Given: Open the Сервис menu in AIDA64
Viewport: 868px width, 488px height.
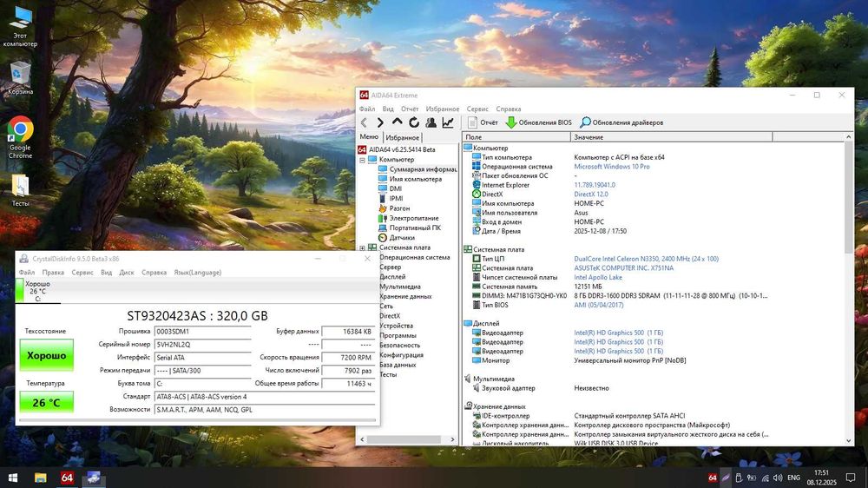Looking at the screenshot, I should click(477, 109).
